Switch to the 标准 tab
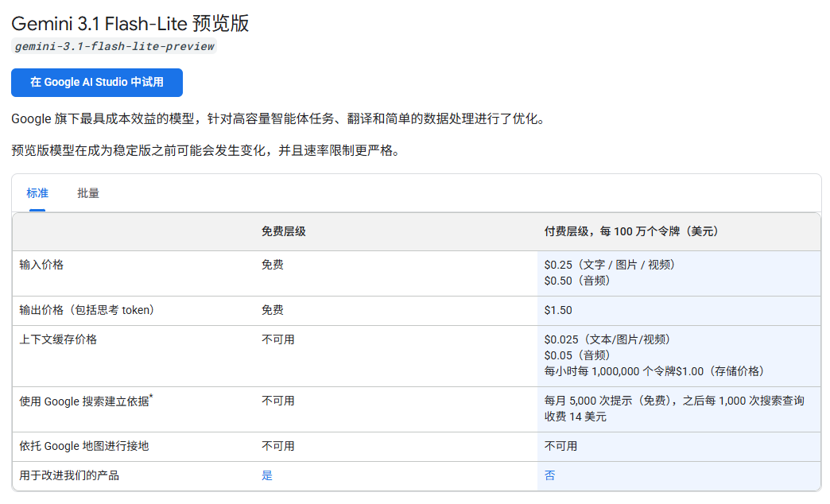This screenshot has width=830, height=504. coord(37,193)
